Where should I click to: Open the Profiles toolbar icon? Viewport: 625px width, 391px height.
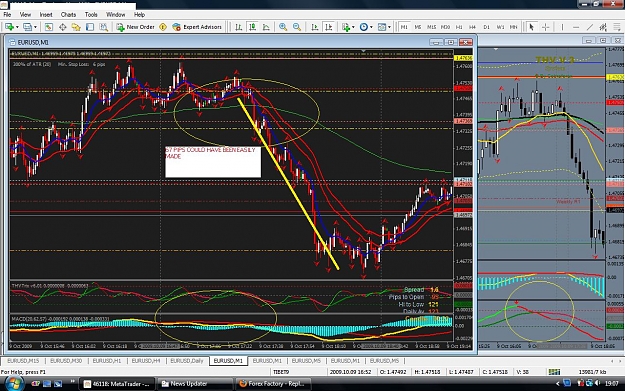[x=27, y=27]
